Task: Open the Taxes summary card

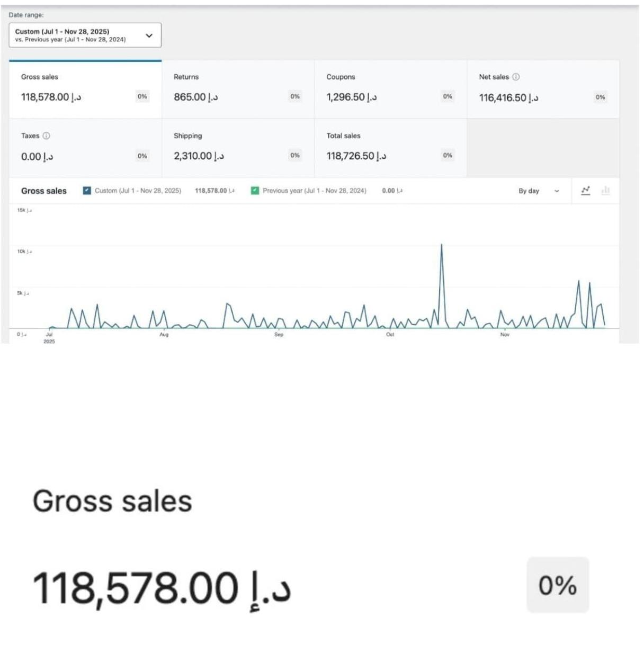Action: pos(85,147)
